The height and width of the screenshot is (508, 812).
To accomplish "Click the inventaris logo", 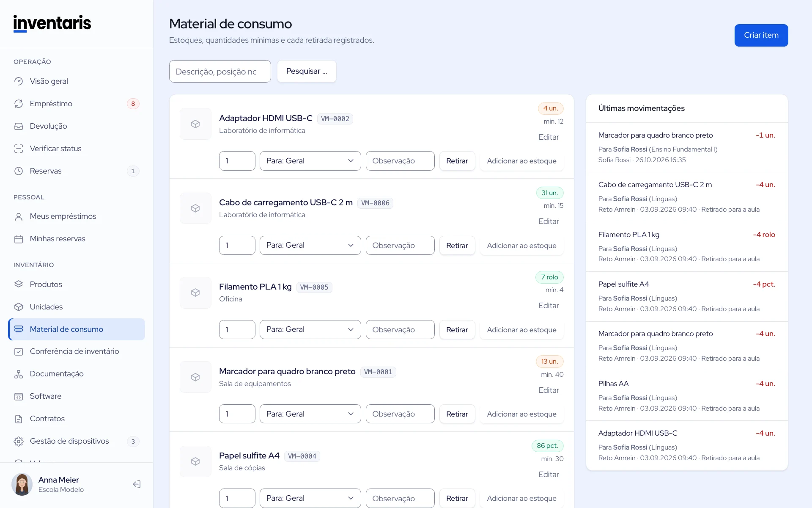I will click(x=52, y=23).
